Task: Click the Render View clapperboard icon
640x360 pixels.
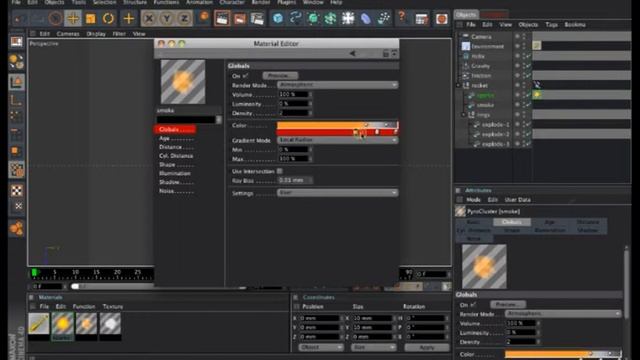Action: coord(222,18)
